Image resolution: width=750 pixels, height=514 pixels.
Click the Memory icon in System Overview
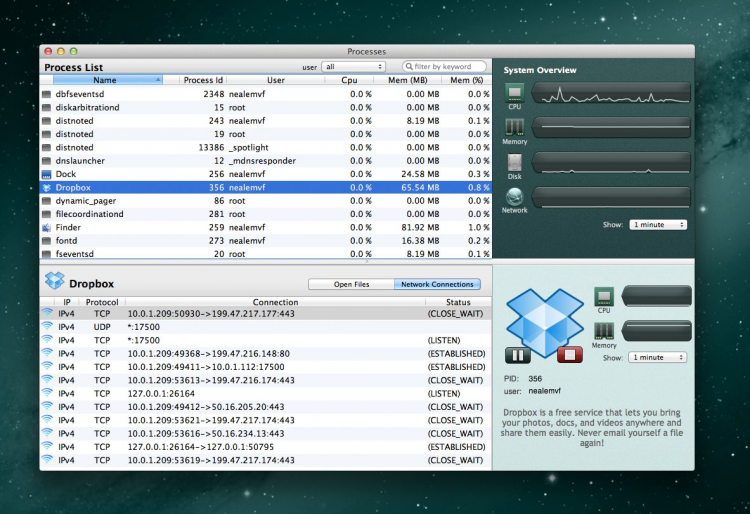point(514,127)
